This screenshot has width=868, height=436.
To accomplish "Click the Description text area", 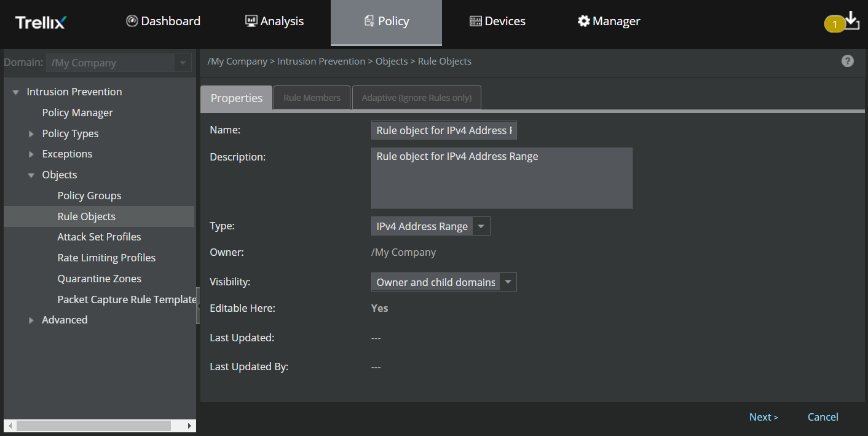I will click(x=502, y=178).
